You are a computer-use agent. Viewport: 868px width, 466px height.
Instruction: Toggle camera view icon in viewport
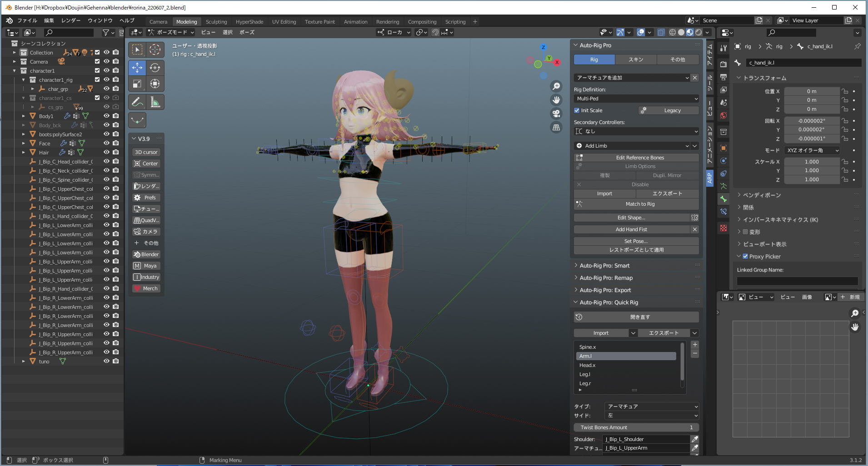(556, 114)
